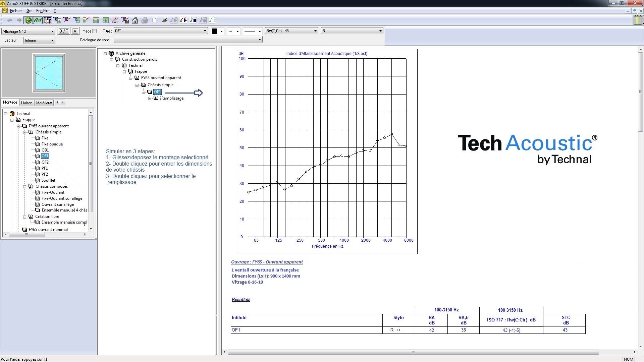Click the tools icon beside Cal
Viewport: 644px width, 362px height.
(48, 20)
